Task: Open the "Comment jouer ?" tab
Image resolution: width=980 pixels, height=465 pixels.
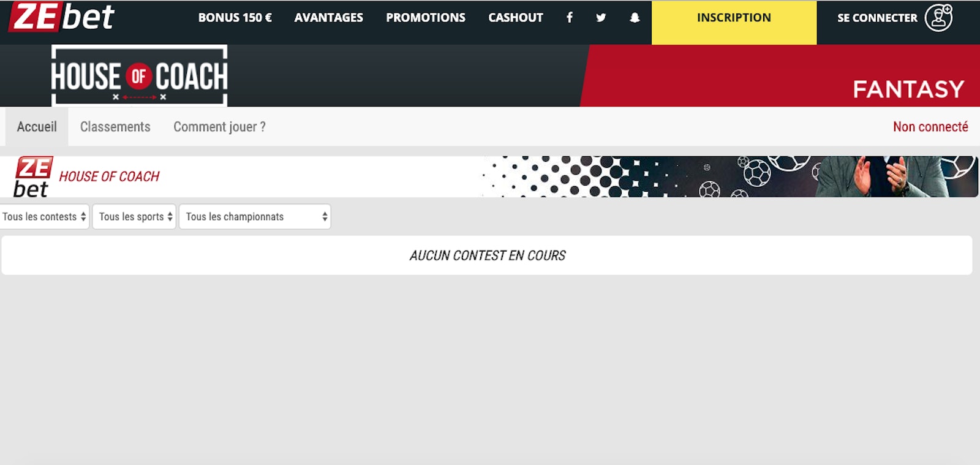Action: pyautogui.click(x=219, y=127)
